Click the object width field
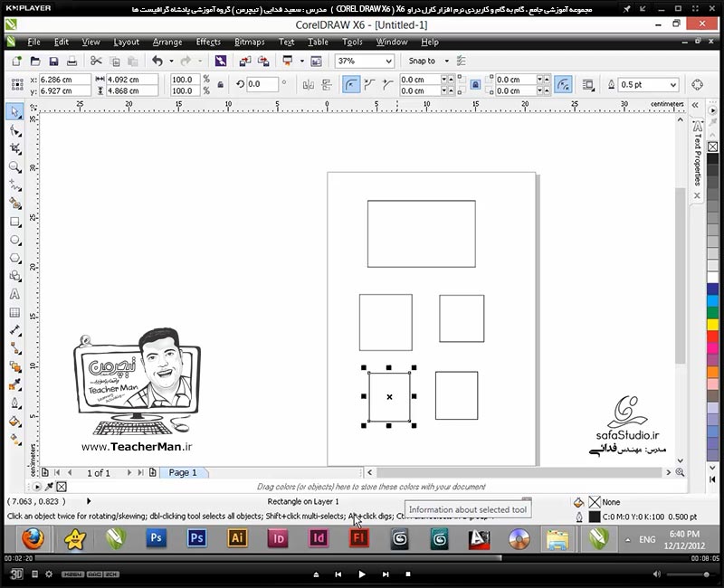Viewport: 724px width, 588px height. click(131, 80)
